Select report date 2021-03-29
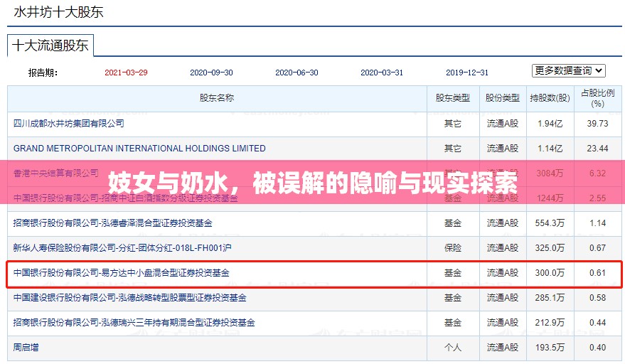This screenshot has width=625, height=364. [x=126, y=73]
